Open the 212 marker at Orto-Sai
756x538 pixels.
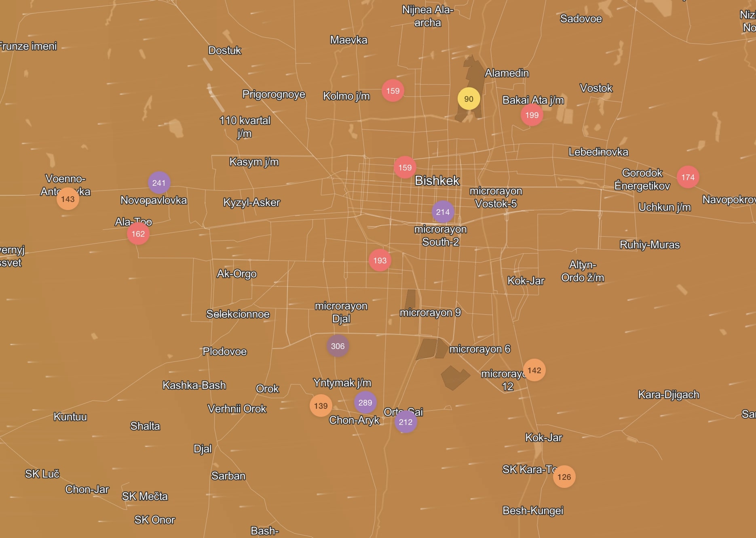pyautogui.click(x=405, y=422)
